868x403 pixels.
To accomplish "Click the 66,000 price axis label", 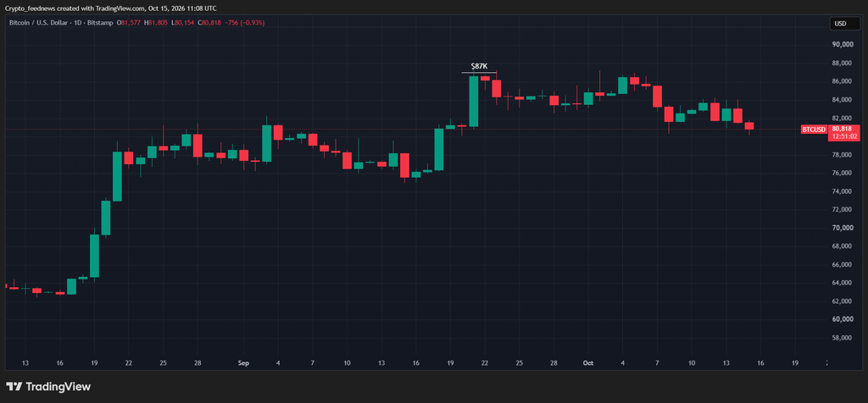I will (843, 265).
